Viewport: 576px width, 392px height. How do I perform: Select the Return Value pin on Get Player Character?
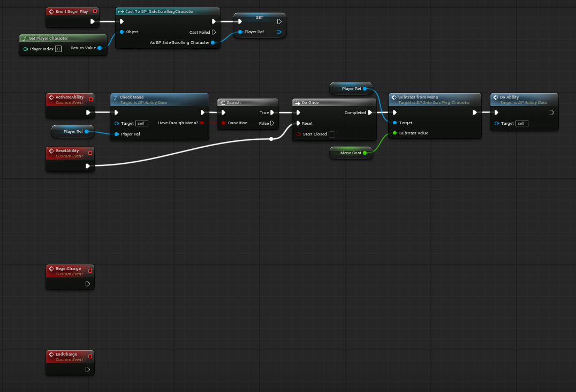(x=100, y=48)
